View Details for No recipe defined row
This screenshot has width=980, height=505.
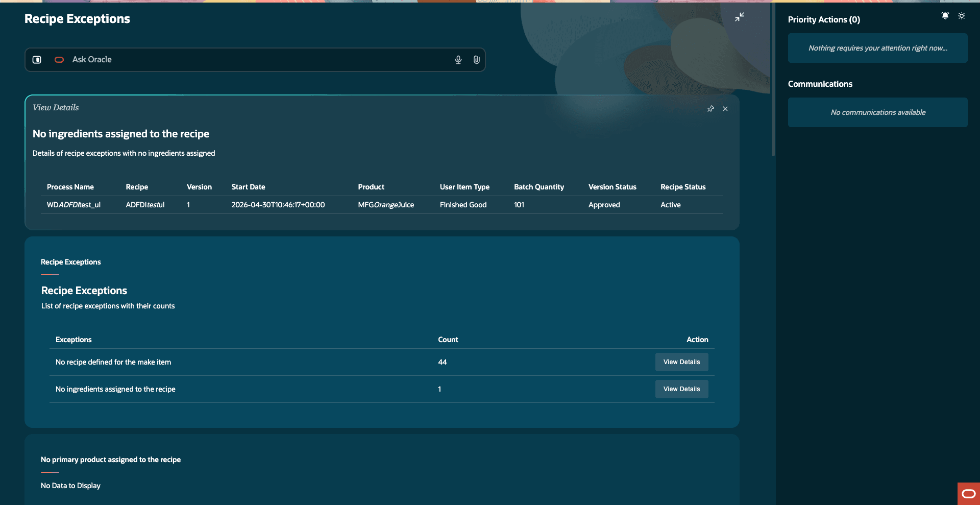(681, 362)
